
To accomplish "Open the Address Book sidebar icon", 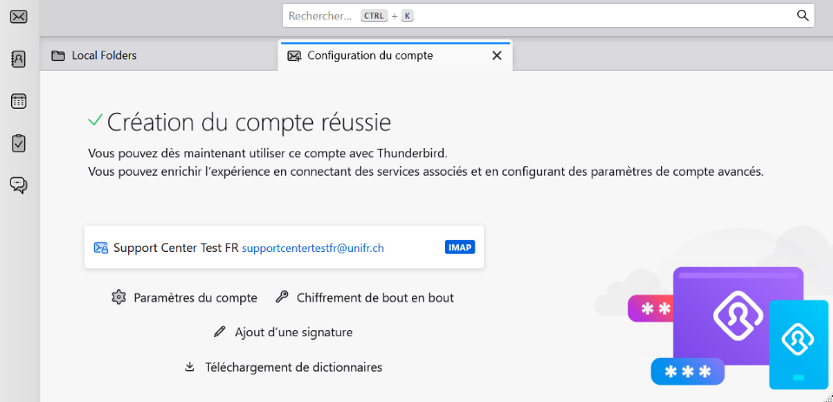I will [18, 59].
